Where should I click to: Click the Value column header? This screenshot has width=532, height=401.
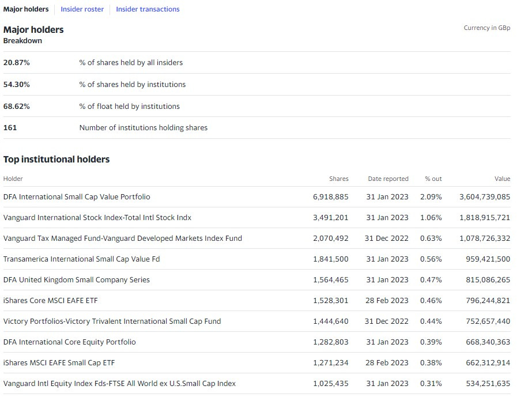(x=502, y=179)
